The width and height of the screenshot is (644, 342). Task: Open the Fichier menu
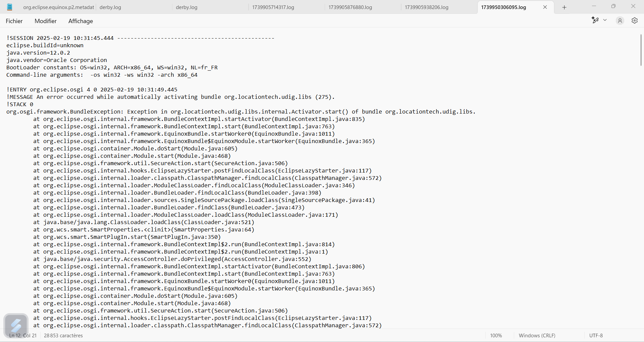(x=14, y=21)
